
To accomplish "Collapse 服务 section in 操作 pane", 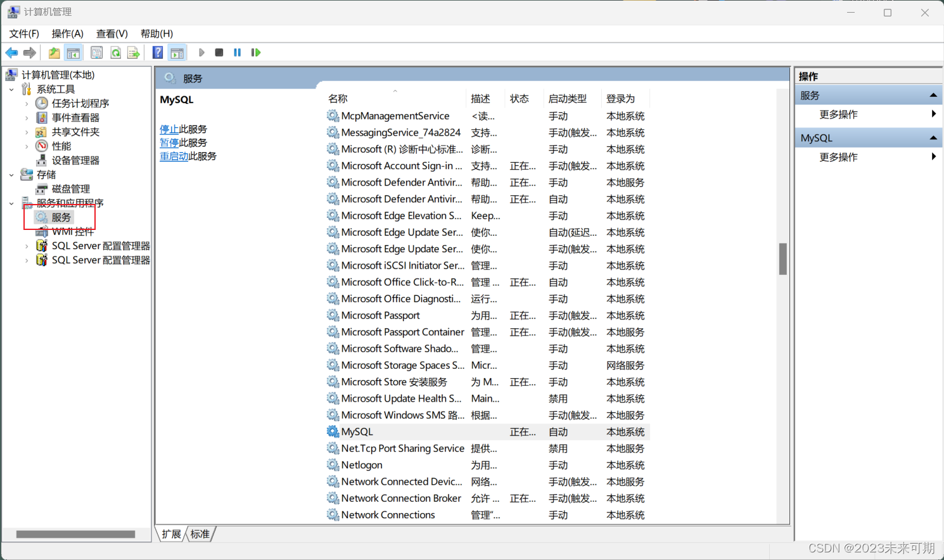I will [933, 95].
